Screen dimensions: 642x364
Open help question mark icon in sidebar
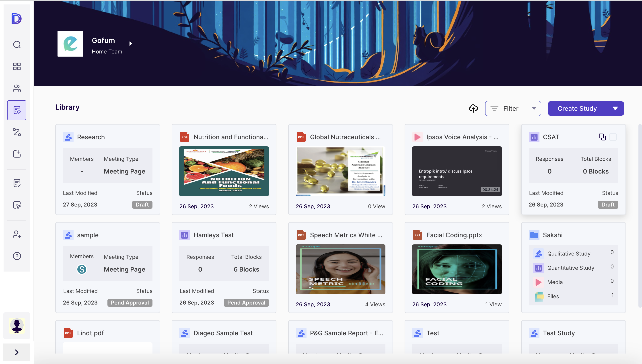click(17, 256)
